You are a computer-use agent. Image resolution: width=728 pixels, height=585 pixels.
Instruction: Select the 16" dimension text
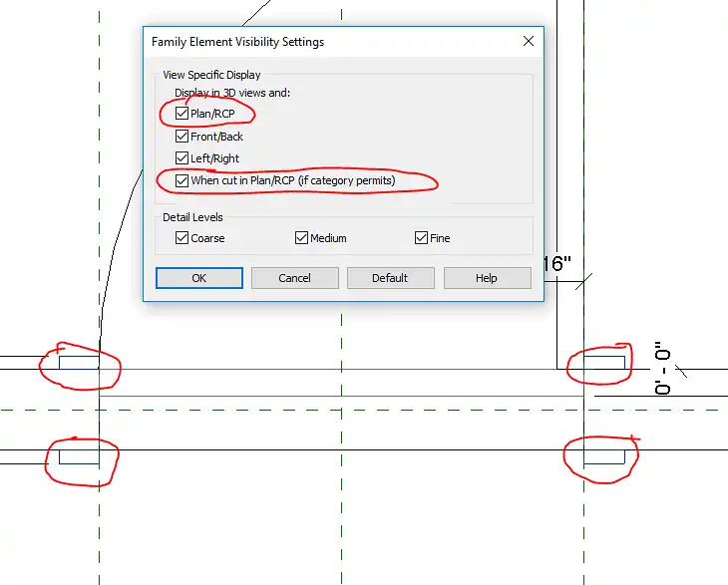point(556,264)
